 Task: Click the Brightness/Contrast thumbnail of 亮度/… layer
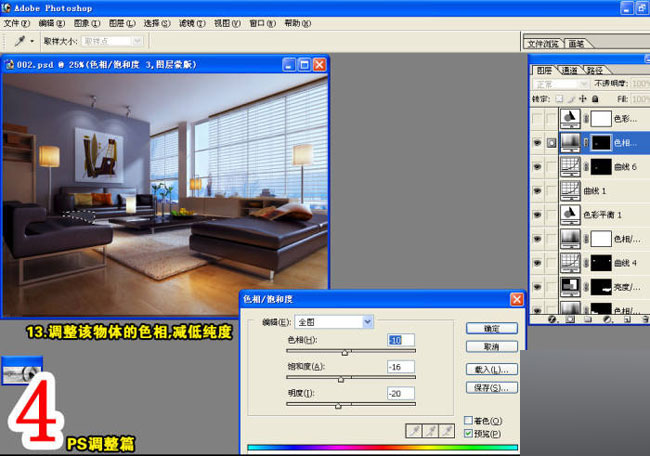pyautogui.click(x=570, y=287)
